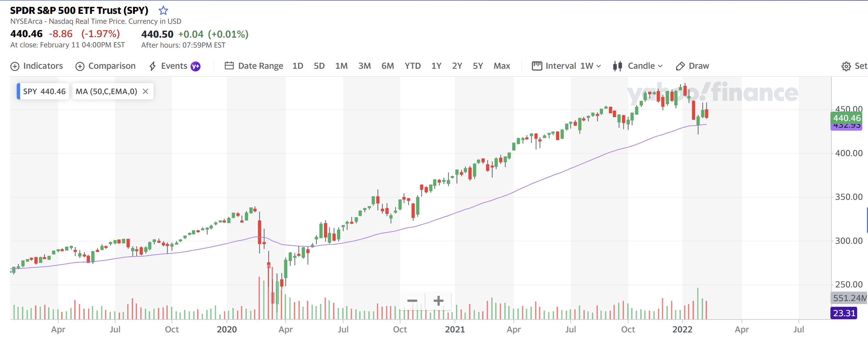Expand the Candle chart type dropdown
This screenshot has width=868, height=363.
[x=638, y=66]
